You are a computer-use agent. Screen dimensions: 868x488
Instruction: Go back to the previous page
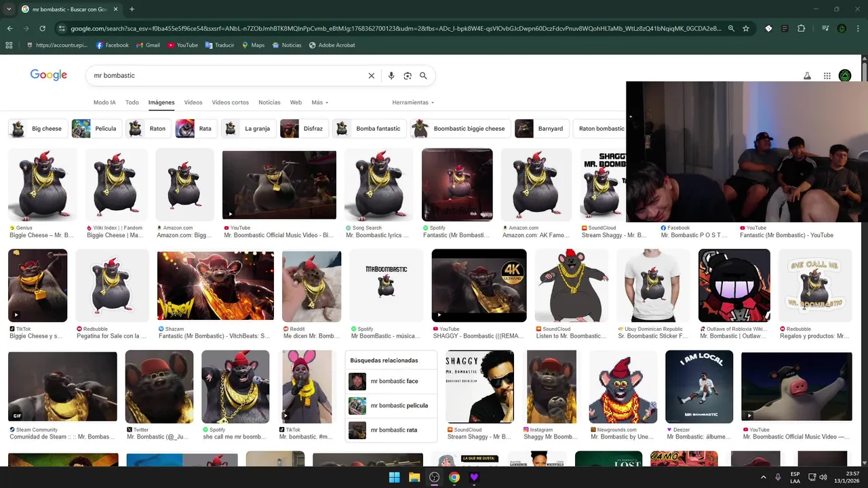pyautogui.click(x=9, y=28)
